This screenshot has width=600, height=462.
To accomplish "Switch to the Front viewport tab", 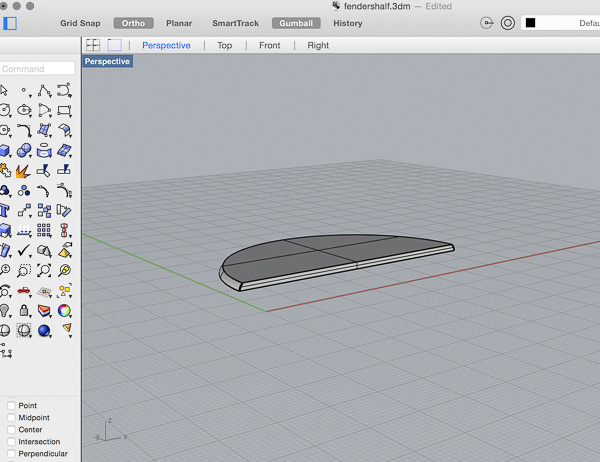I will tap(270, 45).
